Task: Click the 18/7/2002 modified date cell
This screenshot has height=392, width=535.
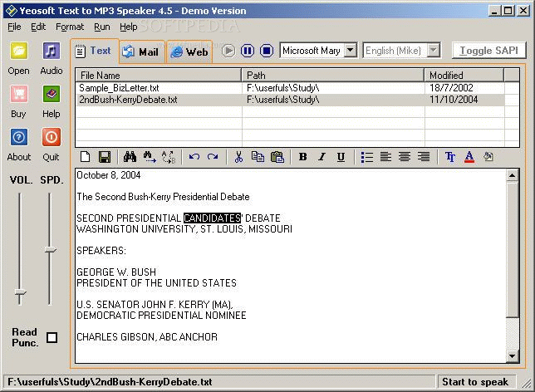Action: [451, 88]
